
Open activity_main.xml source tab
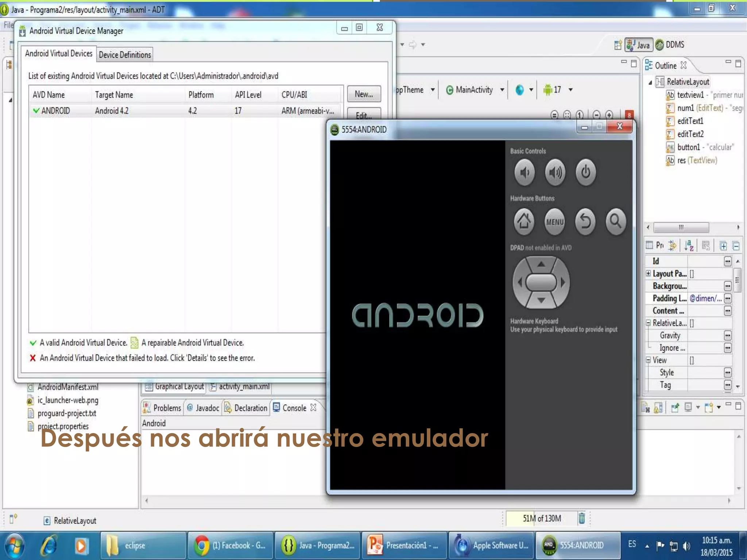click(240, 386)
